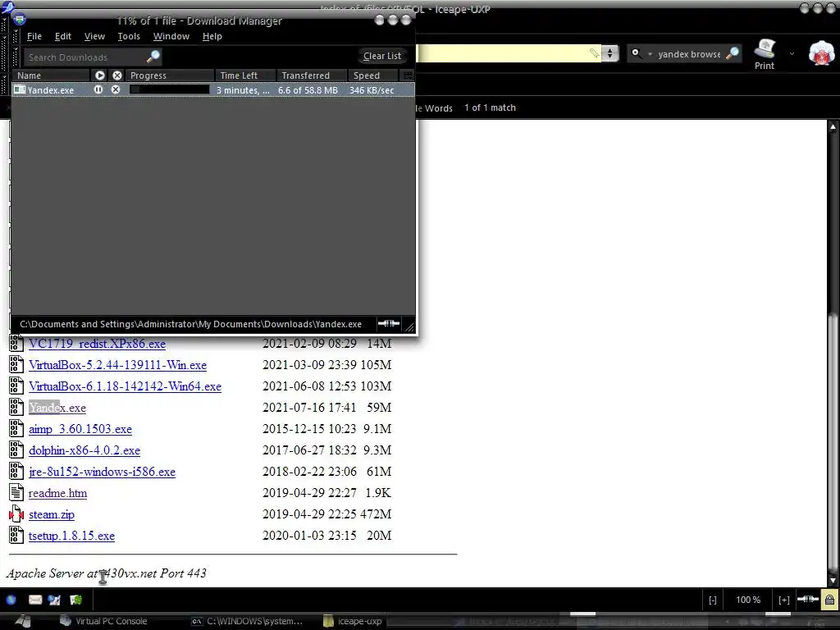The height and width of the screenshot is (630, 840).
Task: Open the steam.zip link
Action: [x=52, y=514]
